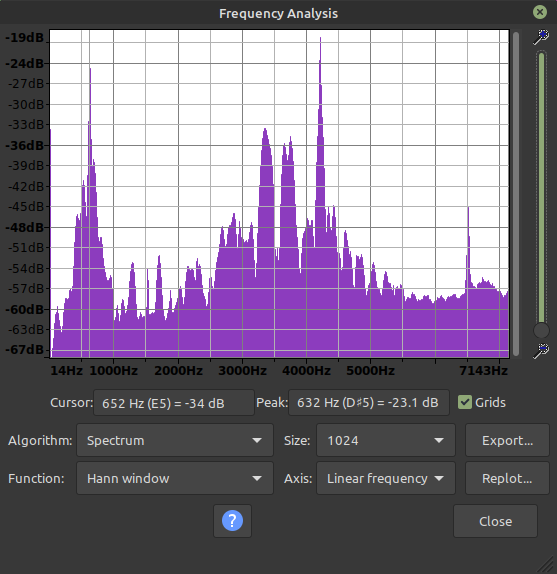Click the green vertical zoom slider track
This screenshot has height=574, width=557.
[x=541, y=187]
